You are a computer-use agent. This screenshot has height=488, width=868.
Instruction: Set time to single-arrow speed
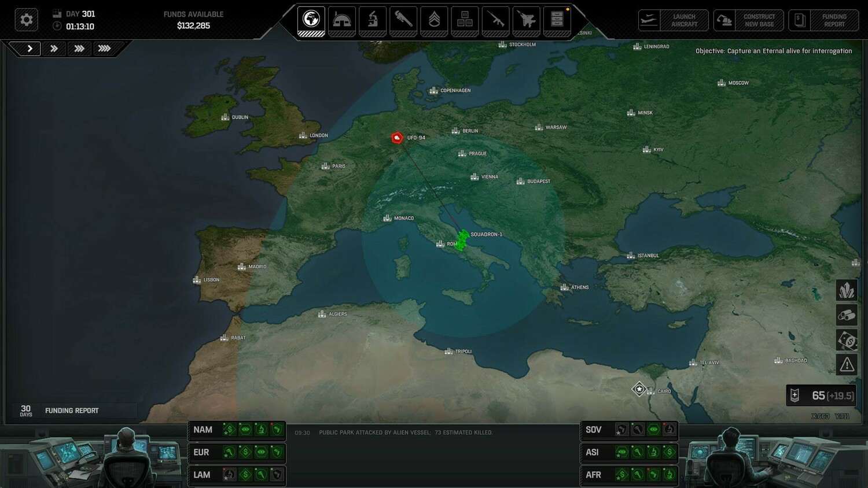tap(30, 49)
